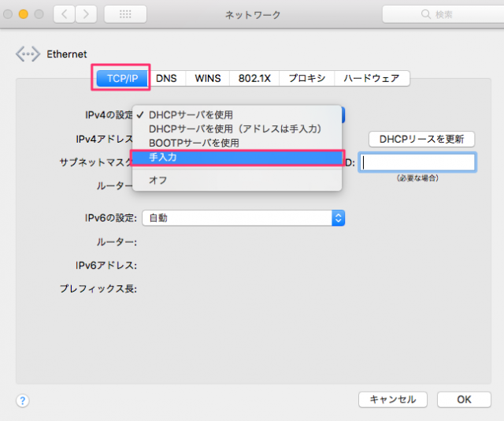This screenshot has height=421, width=504.
Task: Select 手入力 in IPv4 menu
Action: (237, 158)
